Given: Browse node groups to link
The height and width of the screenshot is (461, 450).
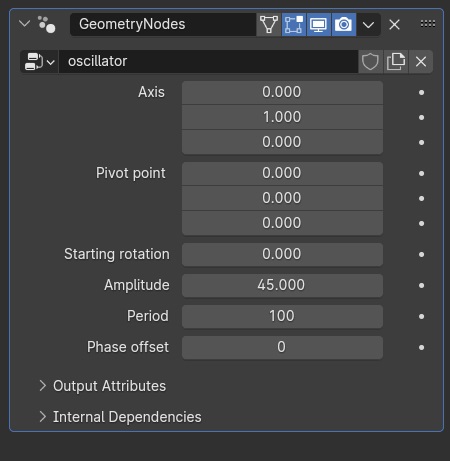Looking at the screenshot, I should coord(40,62).
